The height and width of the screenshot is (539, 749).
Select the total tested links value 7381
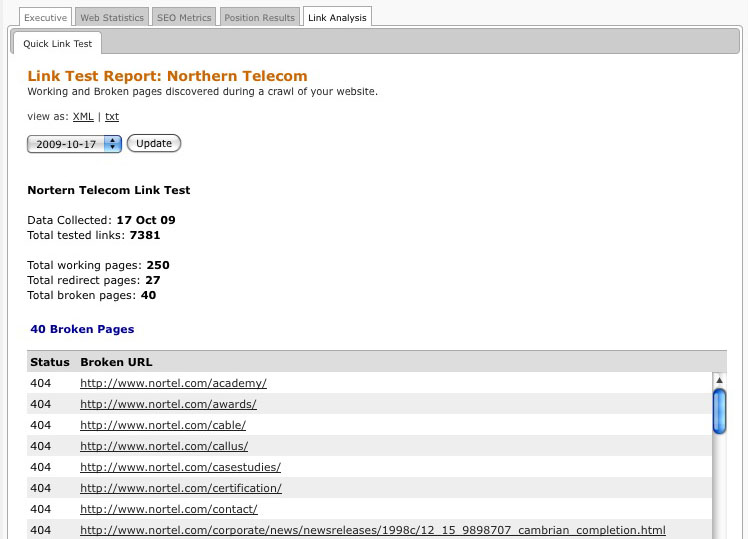[145, 235]
